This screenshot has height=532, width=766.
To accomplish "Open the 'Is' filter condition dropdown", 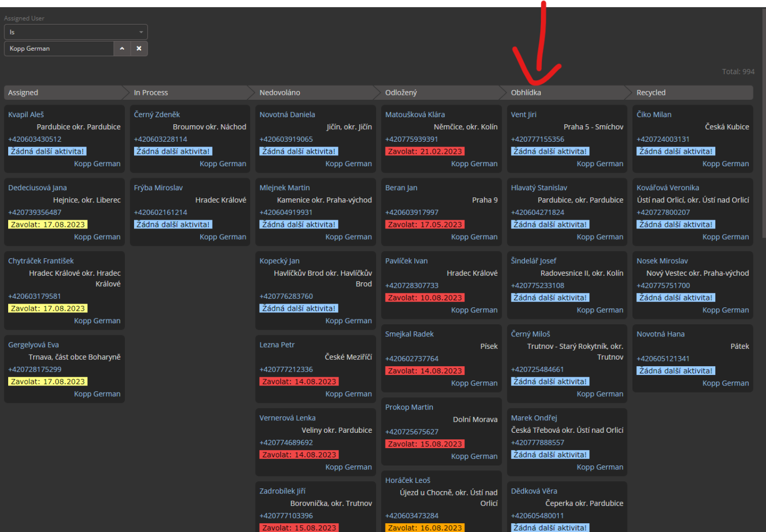I will coord(76,32).
